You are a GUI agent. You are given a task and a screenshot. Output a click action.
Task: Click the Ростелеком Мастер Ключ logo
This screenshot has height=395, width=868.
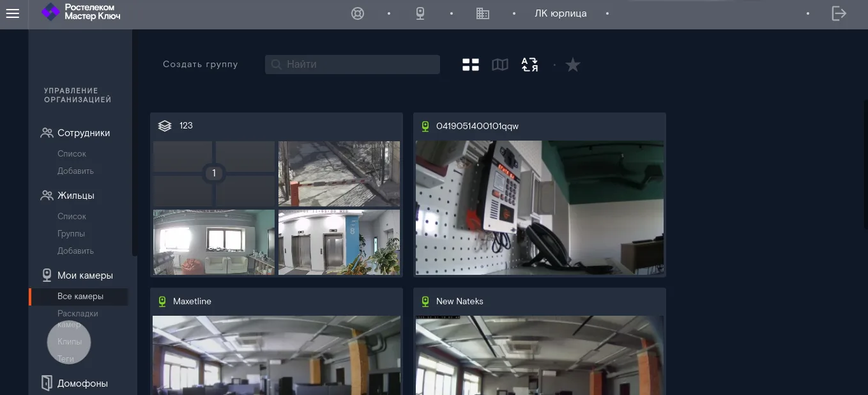click(81, 12)
